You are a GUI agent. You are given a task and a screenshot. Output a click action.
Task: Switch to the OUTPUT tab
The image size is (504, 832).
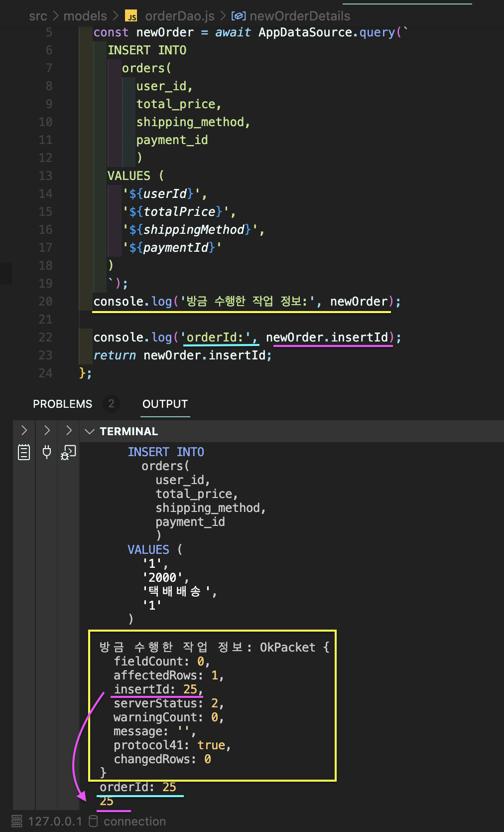click(x=165, y=404)
